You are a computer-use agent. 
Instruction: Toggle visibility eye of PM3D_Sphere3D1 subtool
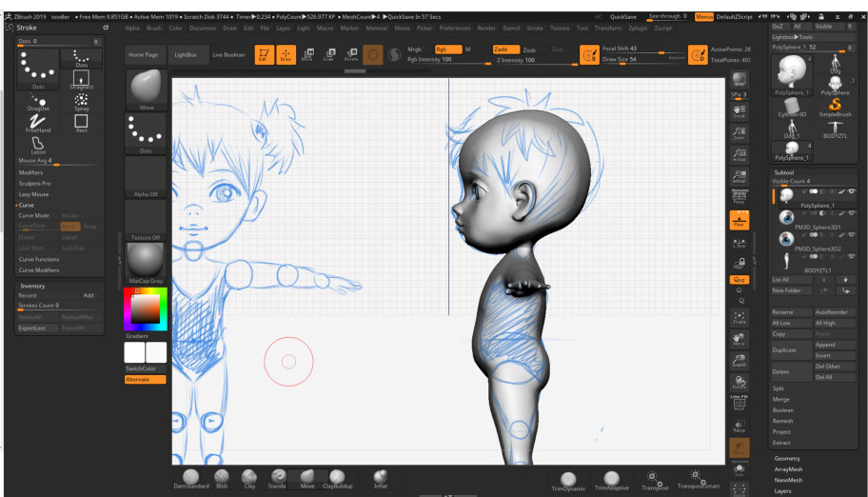(852, 213)
